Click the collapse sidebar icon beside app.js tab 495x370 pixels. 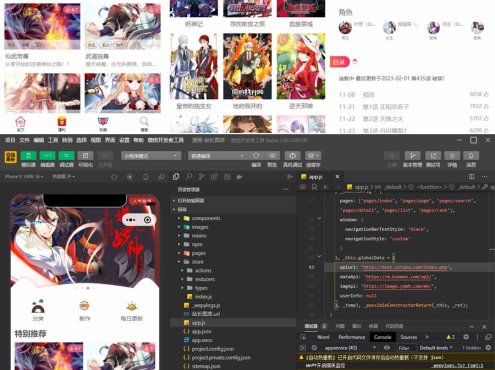pyautogui.click(x=290, y=177)
